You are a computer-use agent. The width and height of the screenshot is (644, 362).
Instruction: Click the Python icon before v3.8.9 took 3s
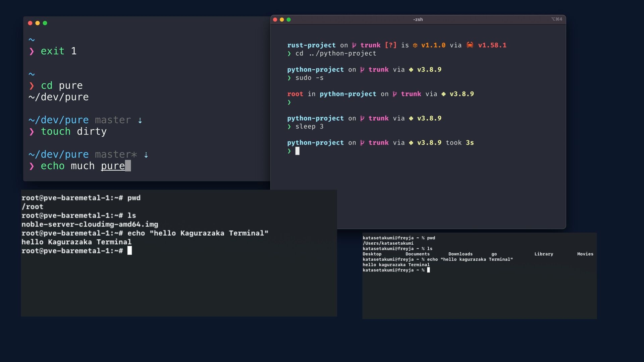pyautogui.click(x=411, y=143)
